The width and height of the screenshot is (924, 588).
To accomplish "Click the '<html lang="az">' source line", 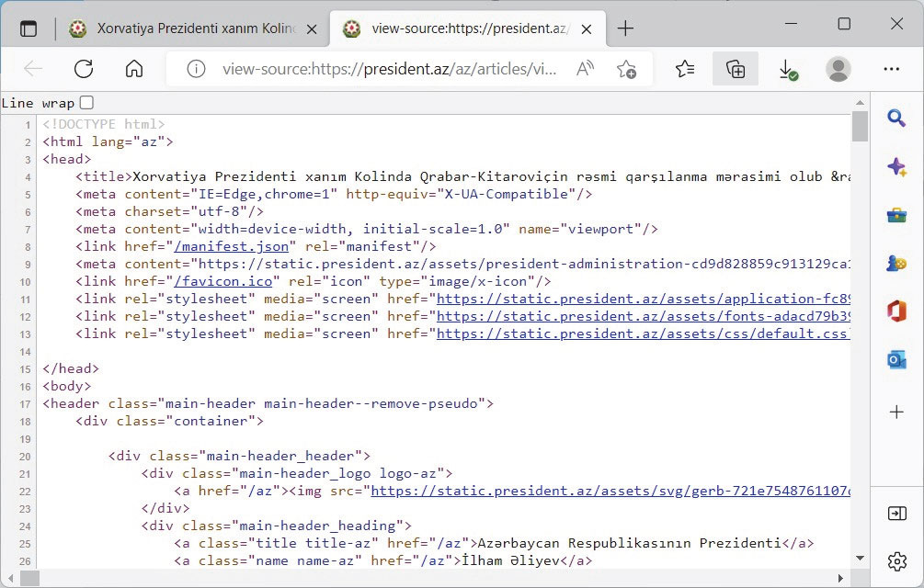I will pos(108,141).
